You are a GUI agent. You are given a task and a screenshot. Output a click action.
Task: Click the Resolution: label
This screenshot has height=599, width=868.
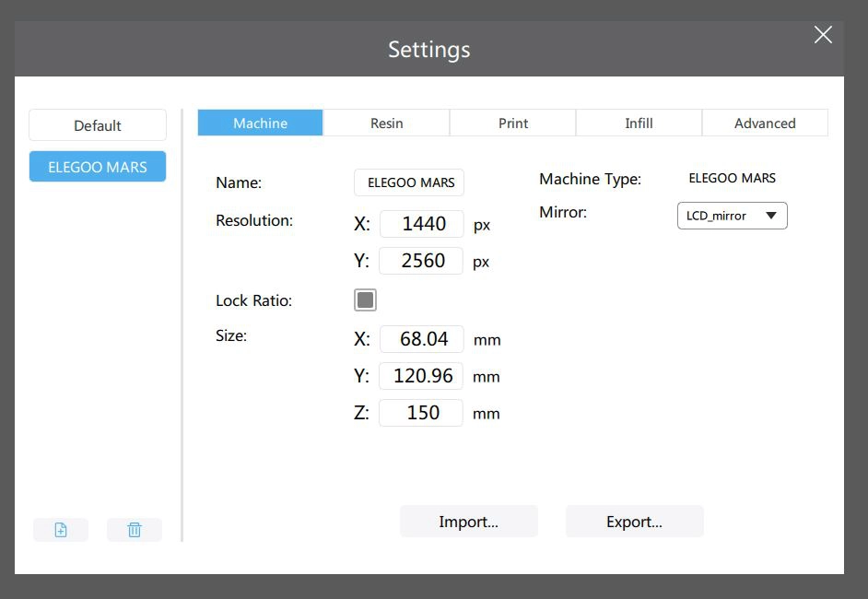254,220
